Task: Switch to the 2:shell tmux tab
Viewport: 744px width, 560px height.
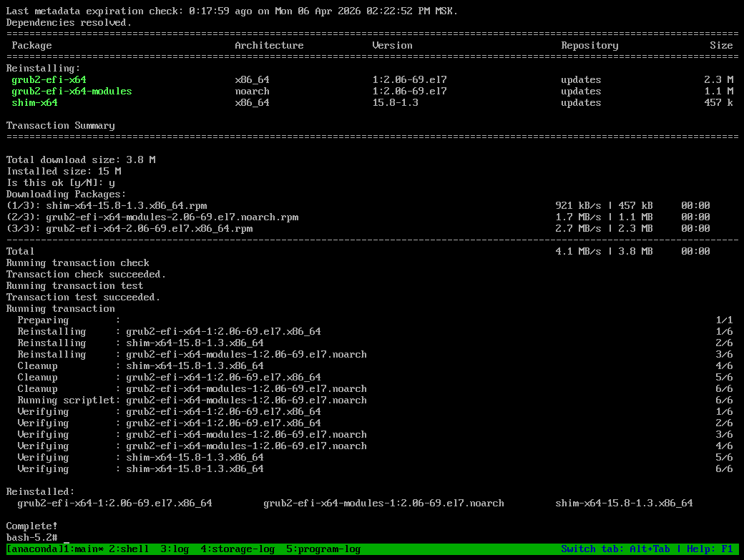Action: (129, 549)
